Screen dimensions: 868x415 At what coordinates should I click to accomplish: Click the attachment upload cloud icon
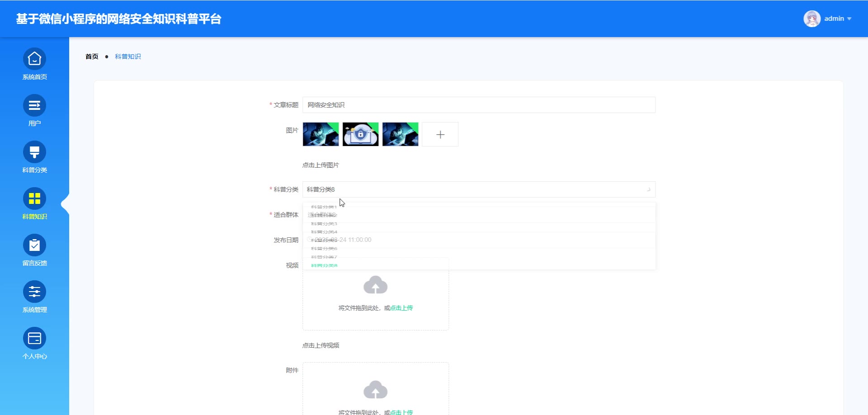(x=375, y=390)
